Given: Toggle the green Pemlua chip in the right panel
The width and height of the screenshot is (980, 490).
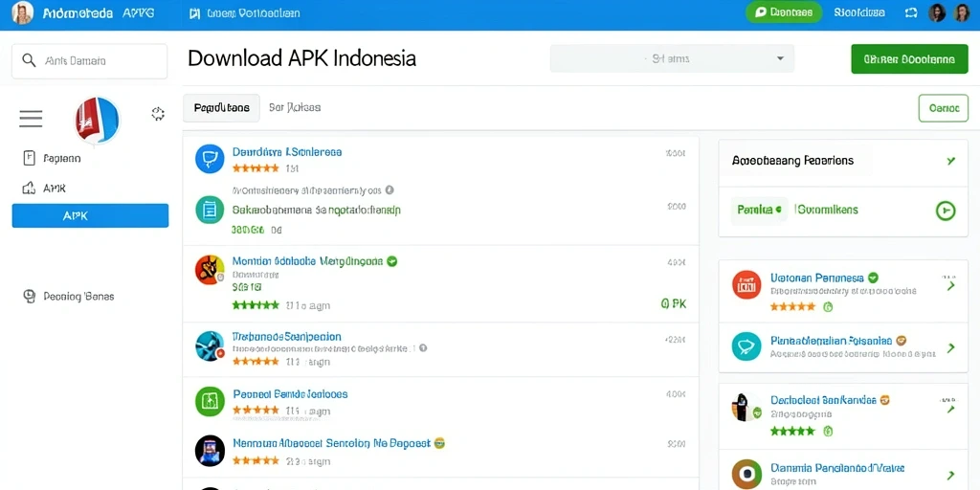Looking at the screenshot, I should [x=759, y=210].
